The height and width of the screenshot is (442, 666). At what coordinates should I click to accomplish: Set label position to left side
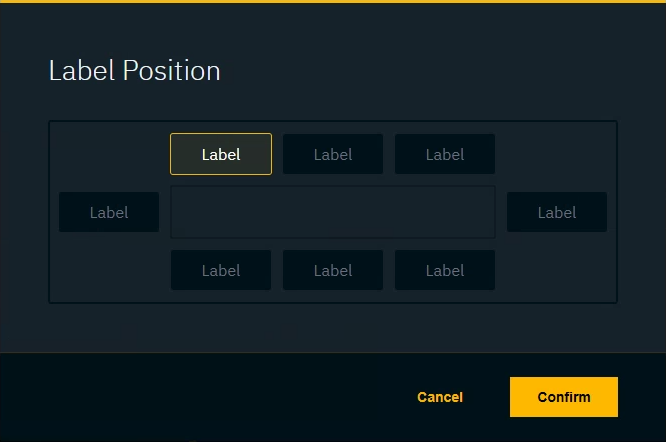click(109, 212)
